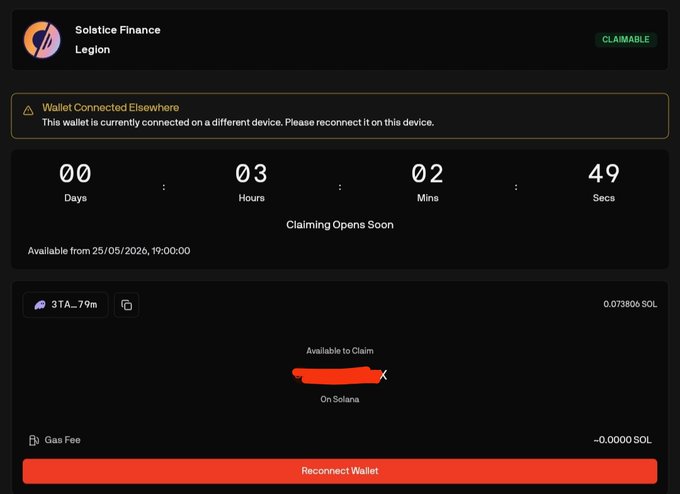Click the warning triangle icon in alert

point(28,111)
